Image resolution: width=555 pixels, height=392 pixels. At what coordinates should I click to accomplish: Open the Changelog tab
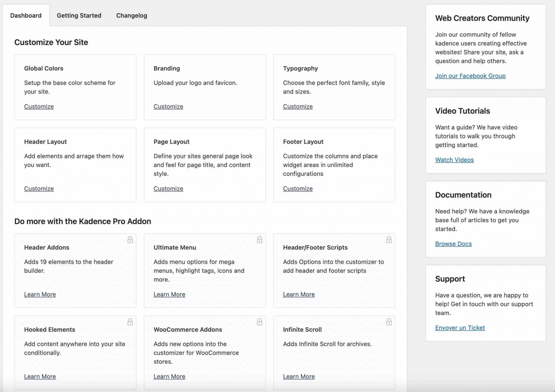tap(131, 15)
